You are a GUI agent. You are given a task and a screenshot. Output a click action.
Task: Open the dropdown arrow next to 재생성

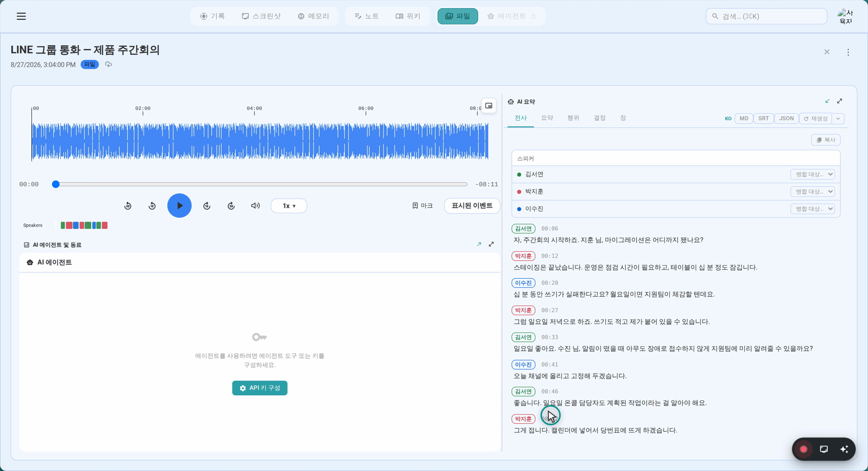[838, 118]
